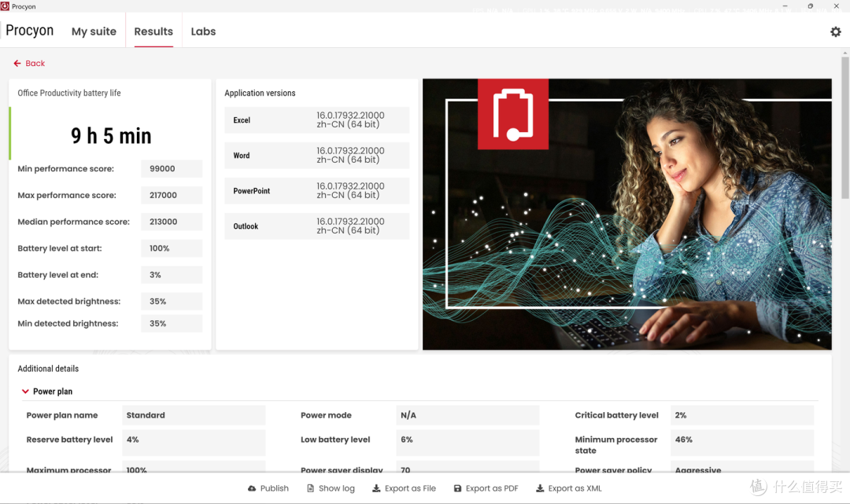Image resolution: width=850 pixels, height=504 pixels.
Task: Export as PDF button
Action: [x=486, y=488]
